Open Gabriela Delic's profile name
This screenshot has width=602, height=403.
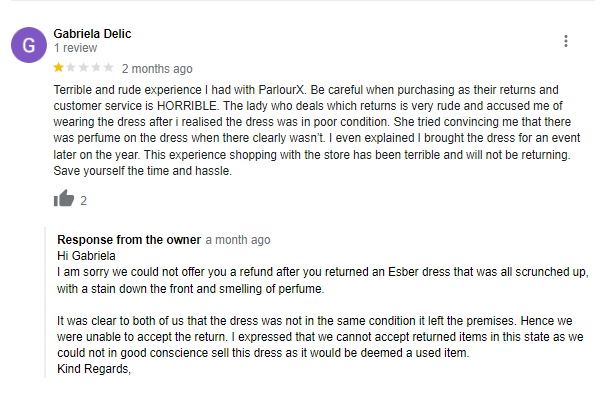93,33
